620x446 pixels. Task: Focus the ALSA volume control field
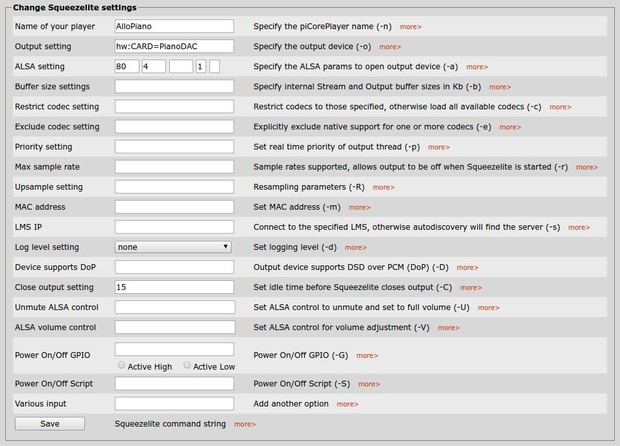click(175, 327)
